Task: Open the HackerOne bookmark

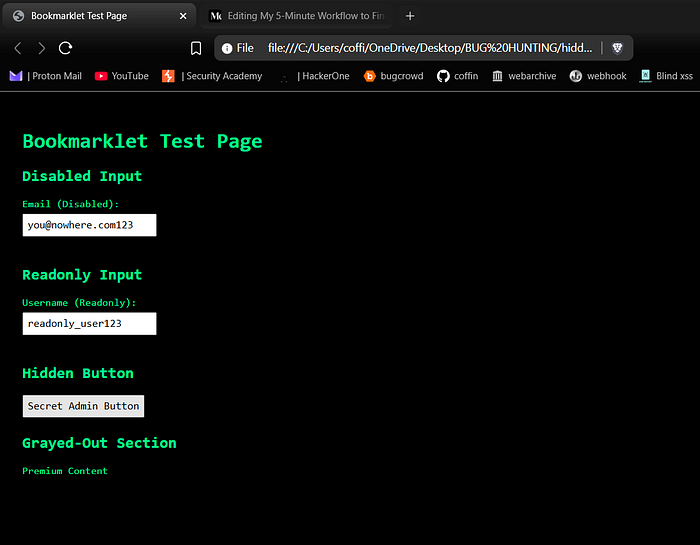Action: [314, 76]
